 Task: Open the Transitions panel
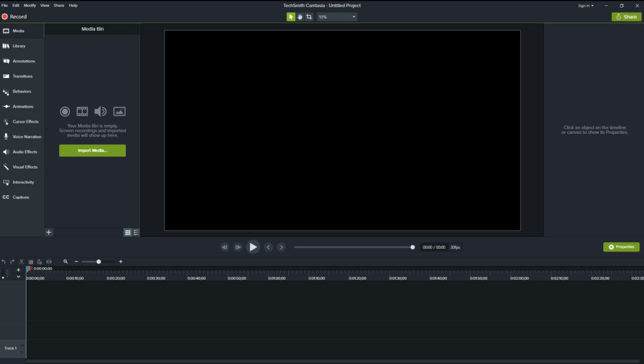22,76
